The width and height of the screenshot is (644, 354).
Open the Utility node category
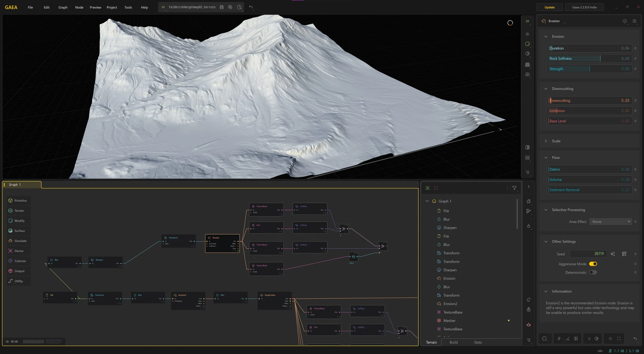(18, 281)
